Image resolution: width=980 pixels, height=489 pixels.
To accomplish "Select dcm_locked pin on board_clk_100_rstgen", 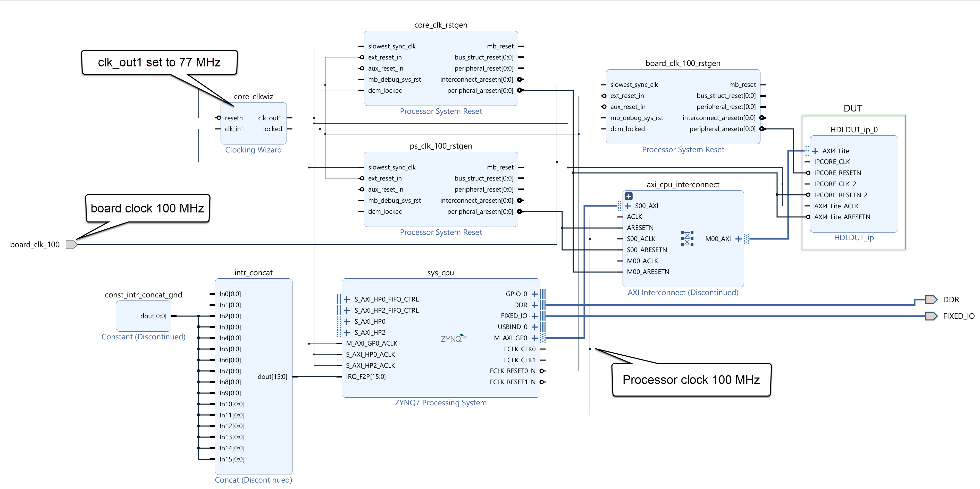I will (627, 129).
